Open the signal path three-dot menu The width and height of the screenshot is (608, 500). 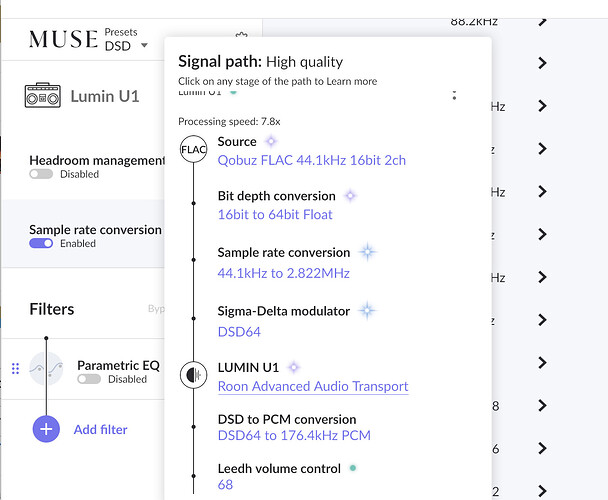coord(454,95)
